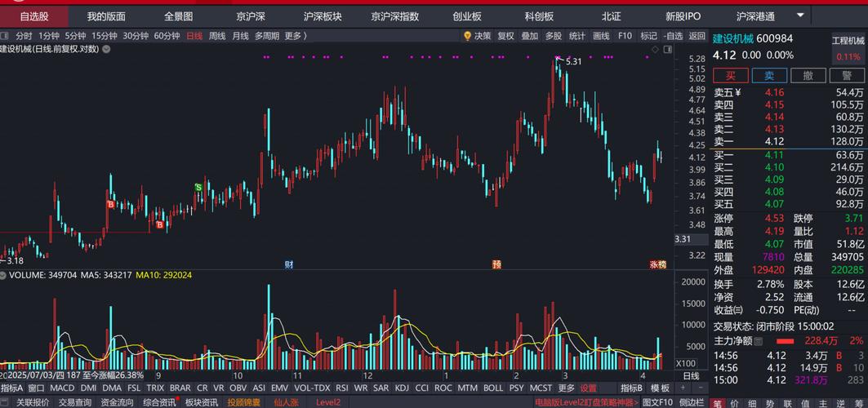Select the 30分钟 timeframe
This screenshot has width=868, height=408.
coord(136,36)
